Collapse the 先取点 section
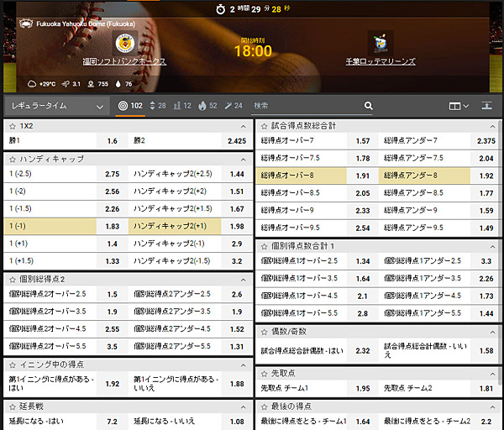 (492, 374)
